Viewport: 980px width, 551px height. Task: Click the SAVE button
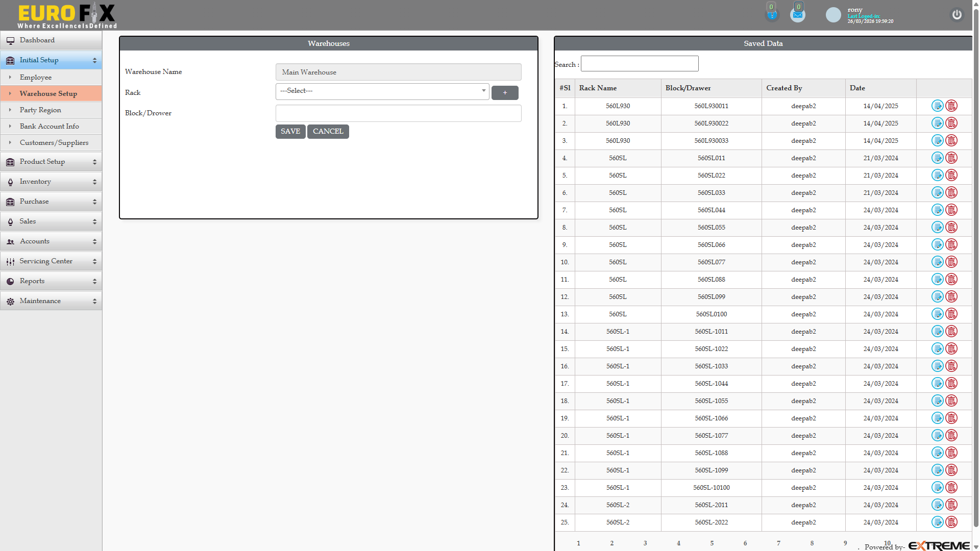(290, 131)
